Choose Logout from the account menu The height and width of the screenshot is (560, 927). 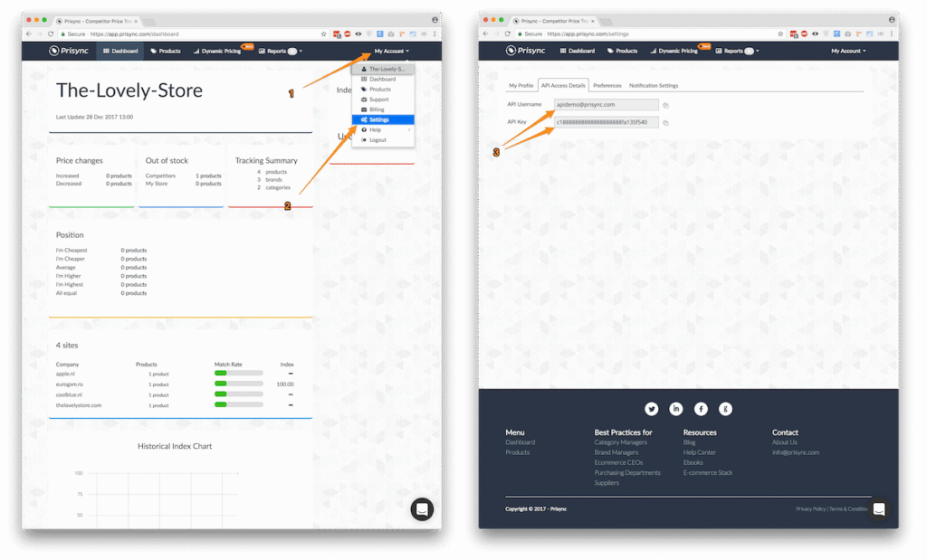pyautogui.click(x=377, y=140)
